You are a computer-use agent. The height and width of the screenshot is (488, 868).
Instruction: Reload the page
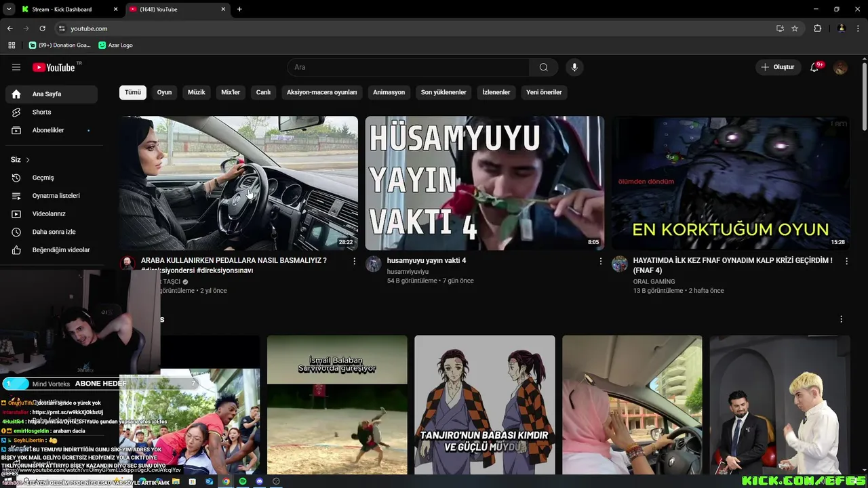pyautogui.click(x=42, y=28)
